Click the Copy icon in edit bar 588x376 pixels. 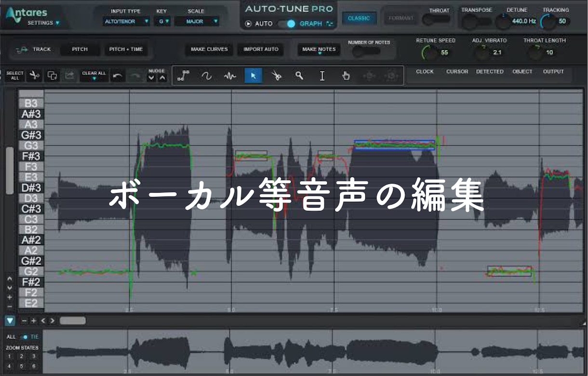[x=52, y=75]
